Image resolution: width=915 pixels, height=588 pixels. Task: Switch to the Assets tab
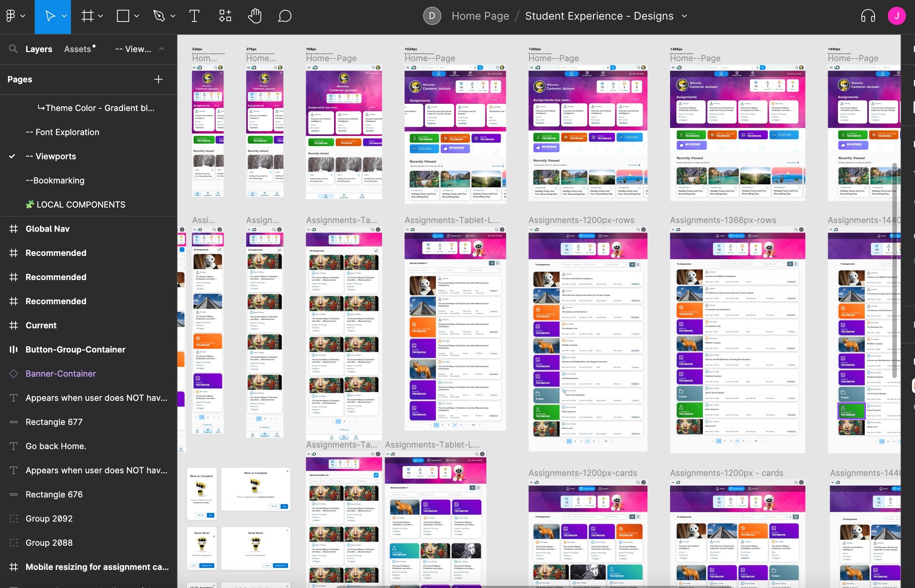click(x=77, y=49)
